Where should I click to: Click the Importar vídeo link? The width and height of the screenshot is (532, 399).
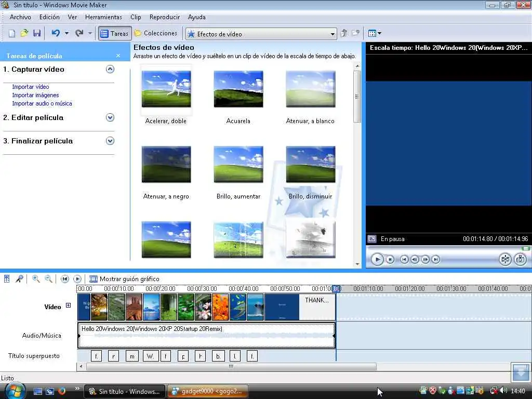31,87
